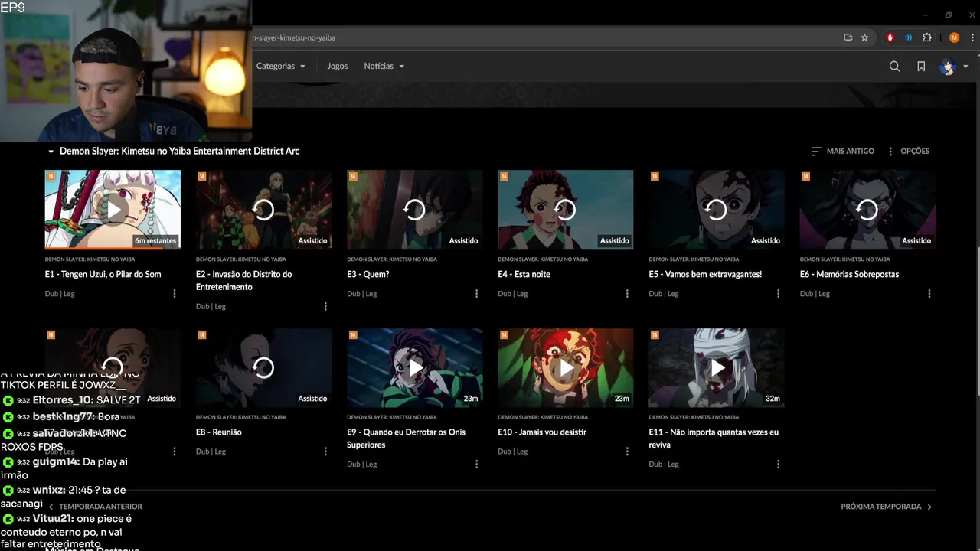Open E10 Jamais vou desistir more options dots
Viewport: 980px width, 551px height.
[627, 452]
